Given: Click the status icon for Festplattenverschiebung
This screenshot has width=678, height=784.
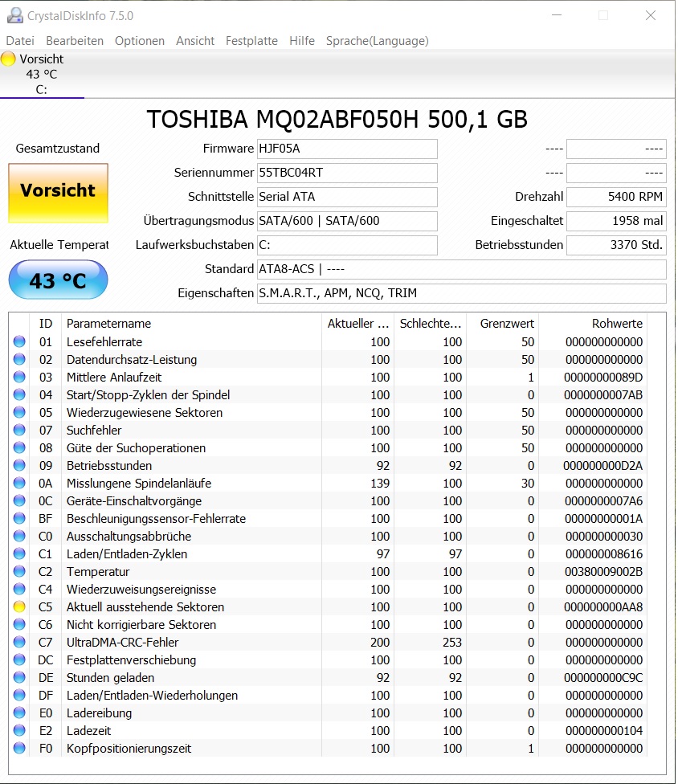Looking at the screenshot, I should 19,659.
